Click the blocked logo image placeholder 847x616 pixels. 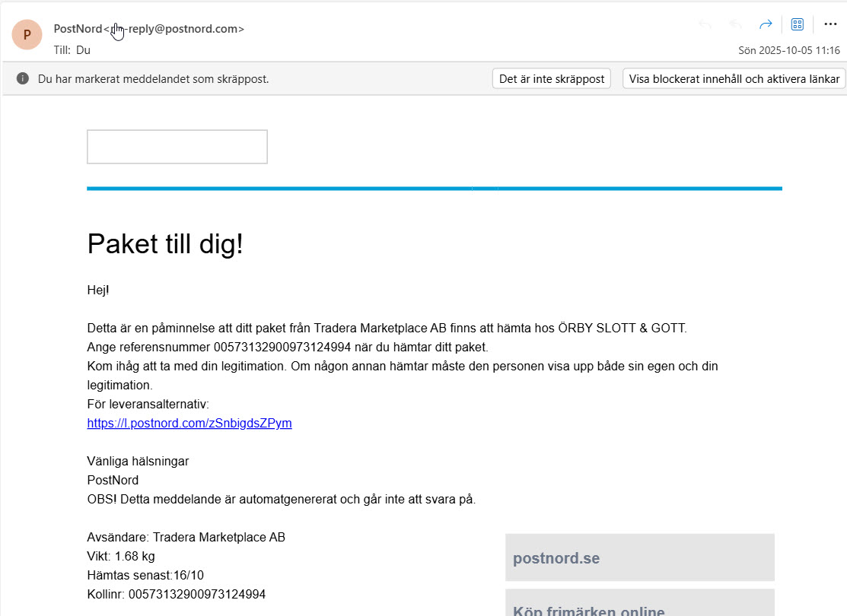tap(177, 147)
